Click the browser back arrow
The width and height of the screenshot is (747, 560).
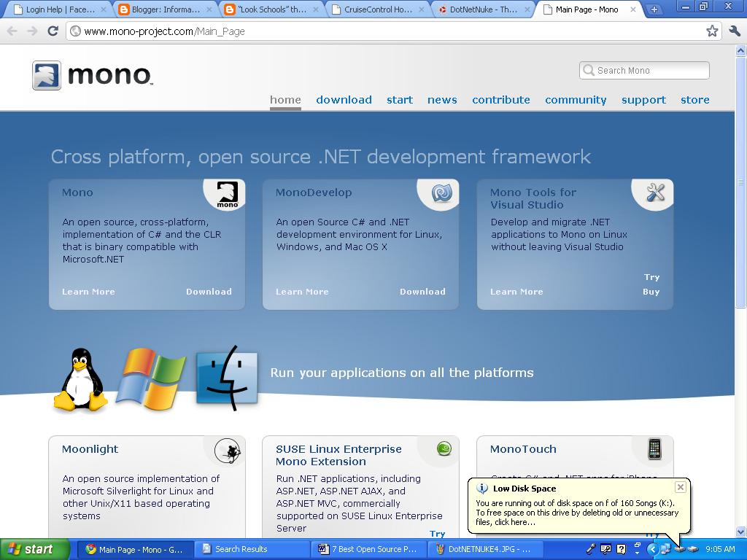tap(12, 31)
